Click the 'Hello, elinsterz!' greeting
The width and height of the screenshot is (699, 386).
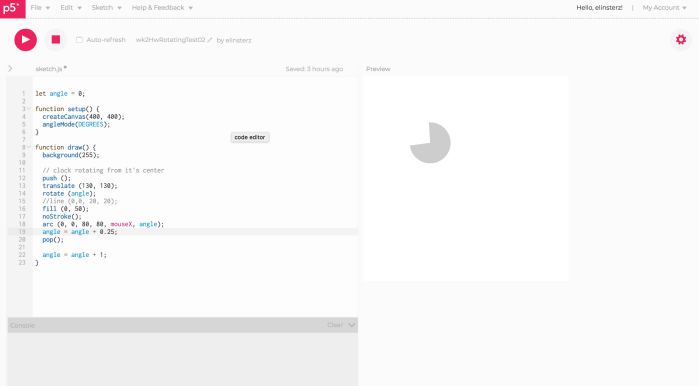599,8
